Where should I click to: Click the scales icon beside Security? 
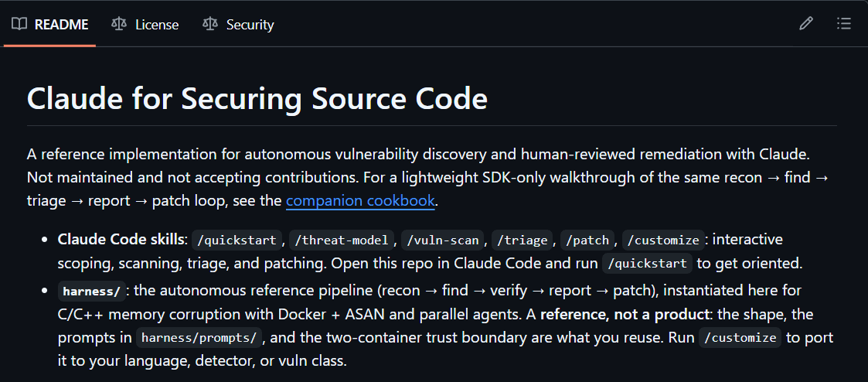point(209,24)
